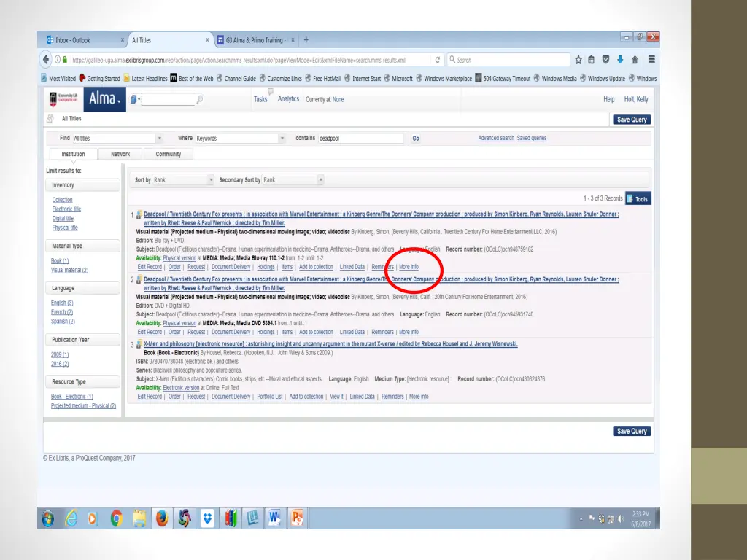Bookmark this page with the star icon
This screenshot has width=747, height=560.
click(578, 60)
